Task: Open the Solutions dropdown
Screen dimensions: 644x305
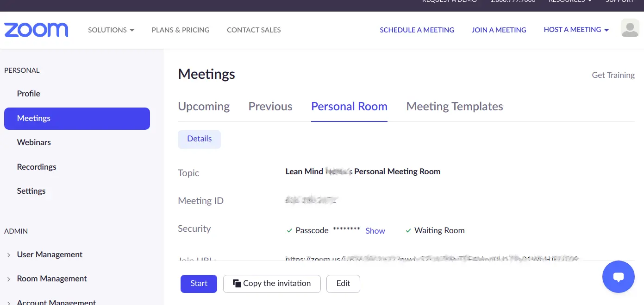Action: tap(111, 30)
